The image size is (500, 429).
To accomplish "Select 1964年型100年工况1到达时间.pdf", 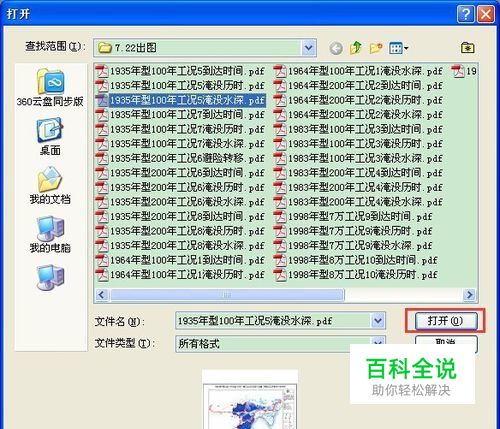I will [x=180, y=260].
